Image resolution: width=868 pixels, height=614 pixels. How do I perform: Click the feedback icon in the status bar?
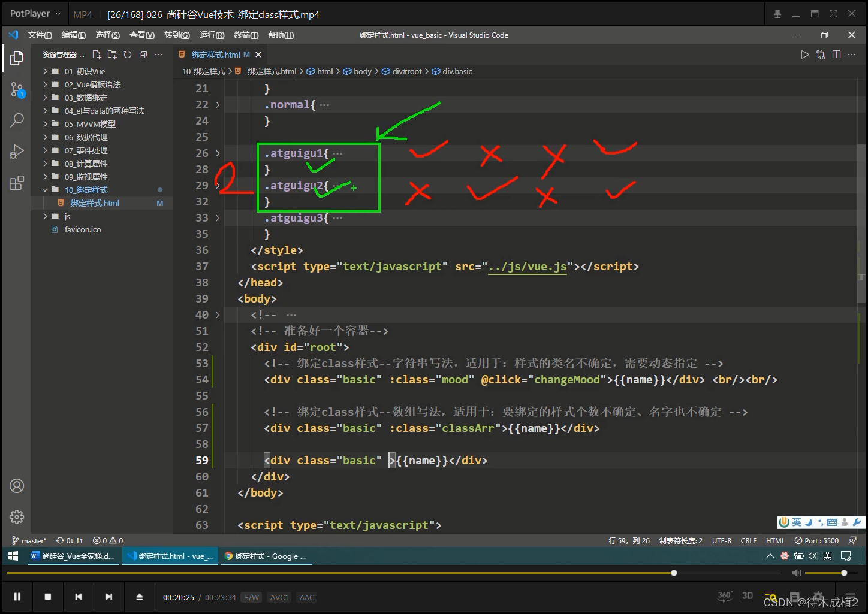[852, 540]
